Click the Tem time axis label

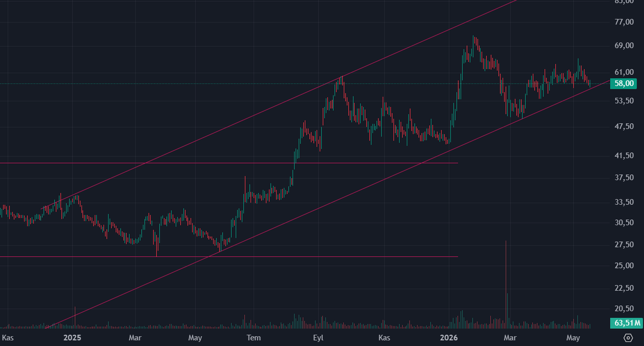pos(253,338)
